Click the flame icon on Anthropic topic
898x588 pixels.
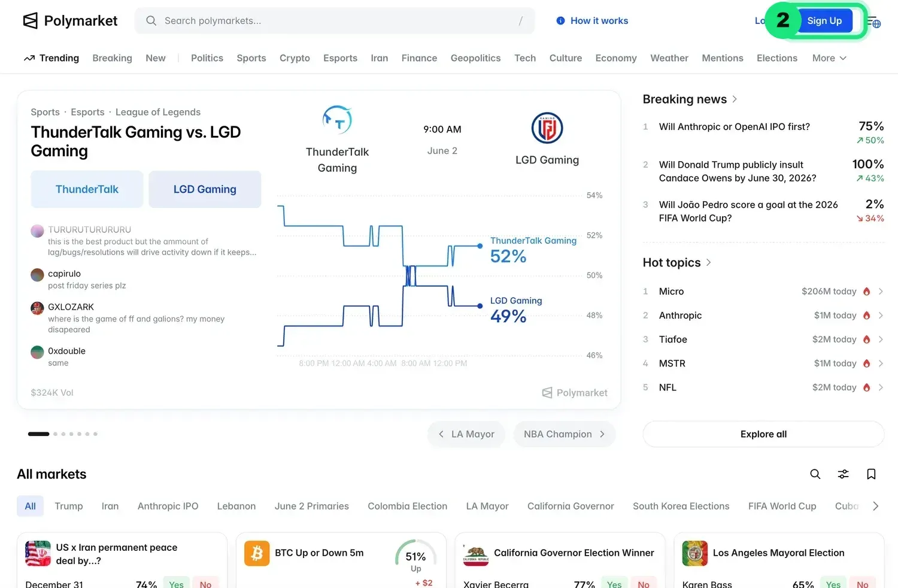pos(866,316)
